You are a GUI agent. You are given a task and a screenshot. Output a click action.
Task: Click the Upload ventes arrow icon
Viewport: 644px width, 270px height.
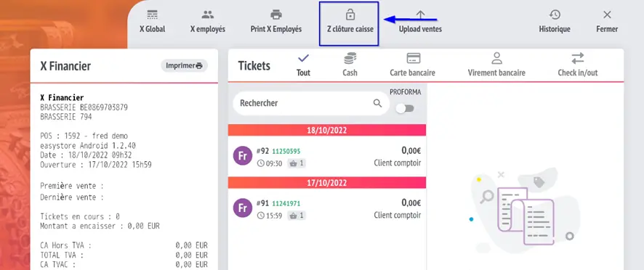point(420,15)
